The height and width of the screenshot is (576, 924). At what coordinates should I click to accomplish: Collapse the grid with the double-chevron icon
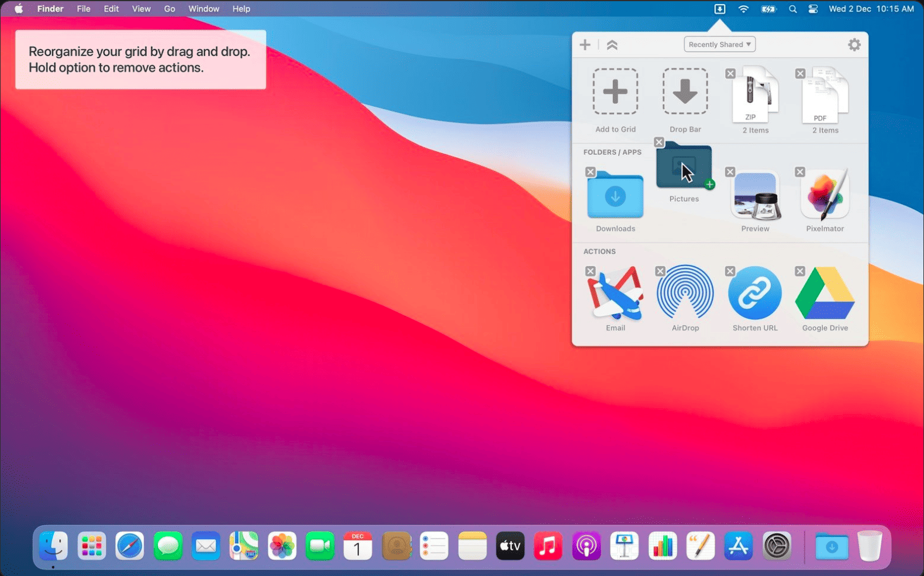coord(612,44)
